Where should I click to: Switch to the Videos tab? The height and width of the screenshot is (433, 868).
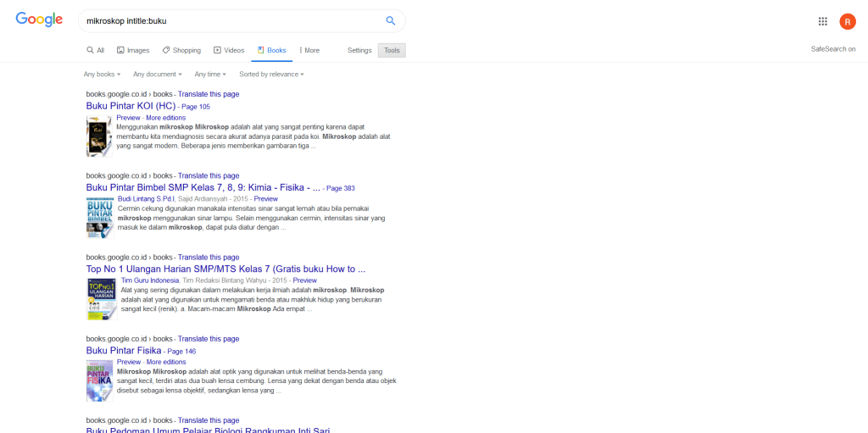coord(229,50)
